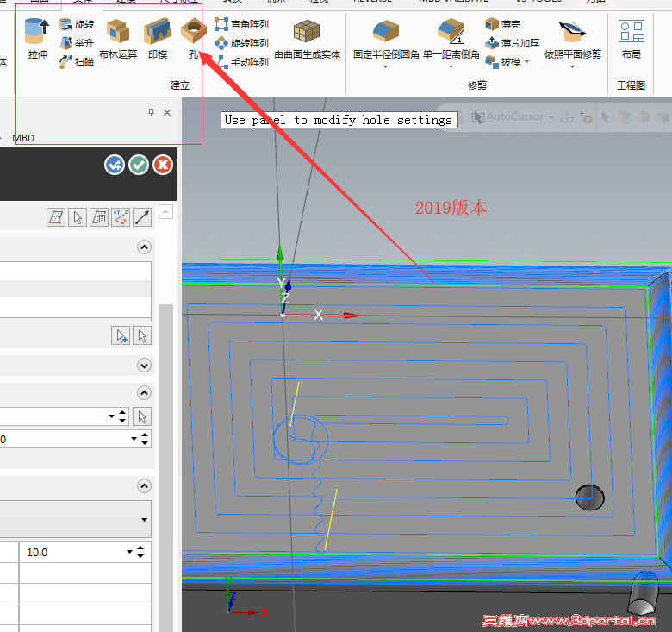Click the scroll-up arrow of panel
672x632 pixels.
[166, 212]
